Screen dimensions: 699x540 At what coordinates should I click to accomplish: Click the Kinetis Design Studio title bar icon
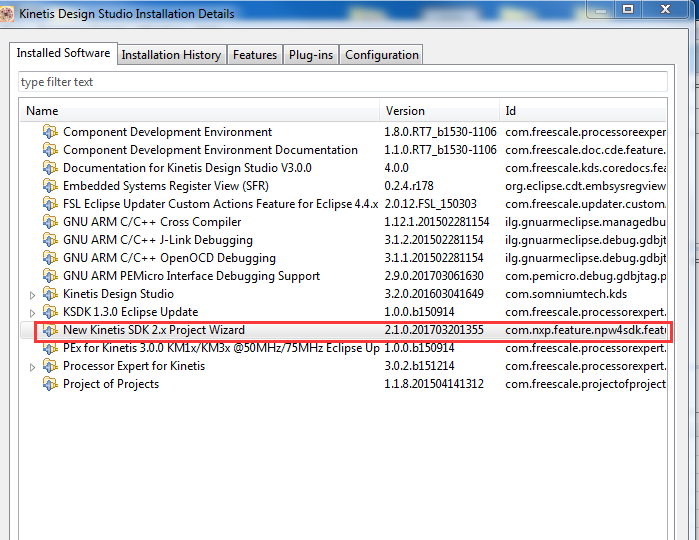pos(7,13)
